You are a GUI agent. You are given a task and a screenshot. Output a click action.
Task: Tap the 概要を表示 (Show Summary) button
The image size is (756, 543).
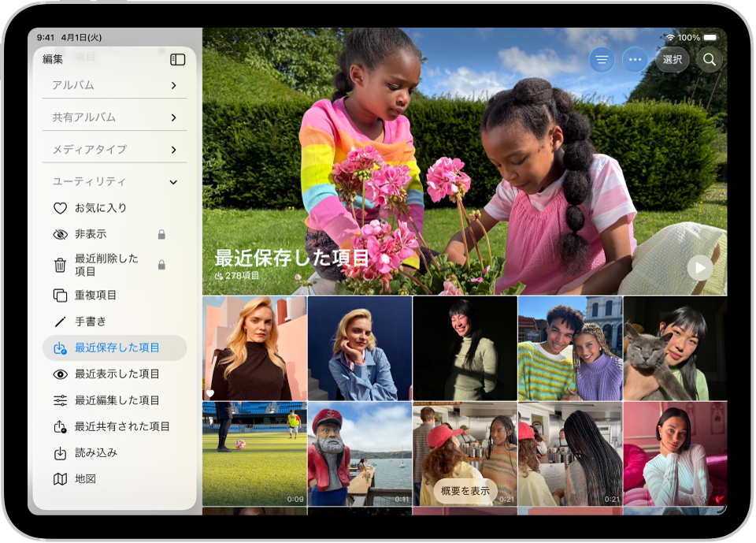tap(465, 489)
